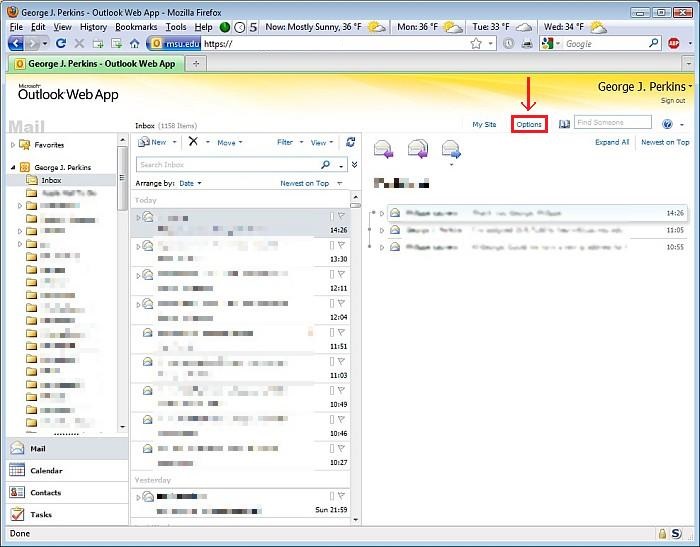Image resolution: width=700 pixels, height=547 pixels.
Task: Select the Inbox folder
Action: click(51, 180)
